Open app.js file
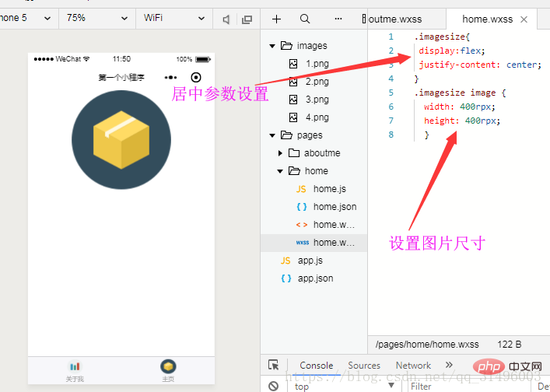 tap(310, 261)
